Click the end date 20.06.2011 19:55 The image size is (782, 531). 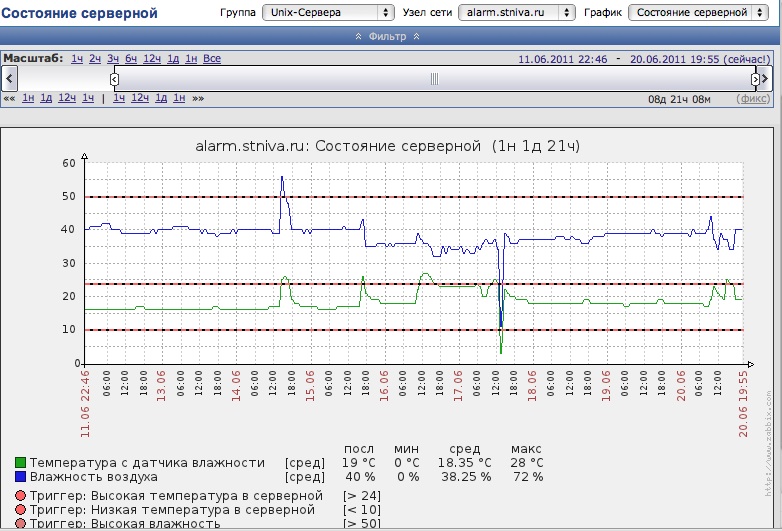674,59
